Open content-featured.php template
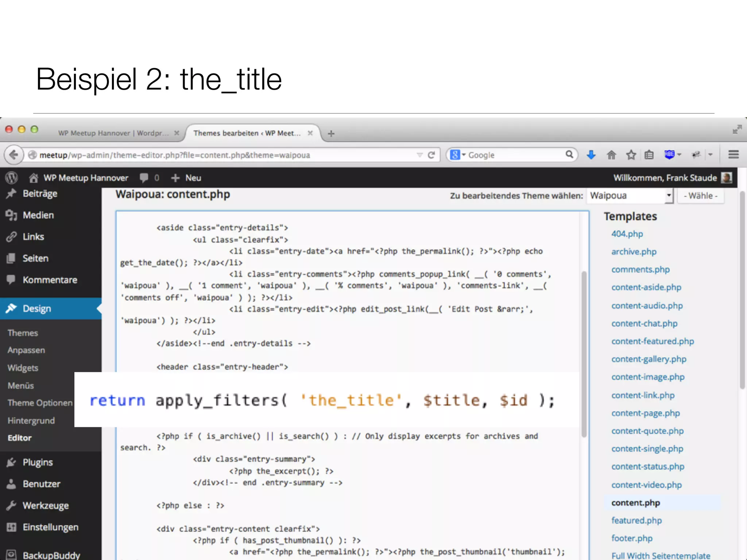Screen dimensions: 747x560 point(653,341)
